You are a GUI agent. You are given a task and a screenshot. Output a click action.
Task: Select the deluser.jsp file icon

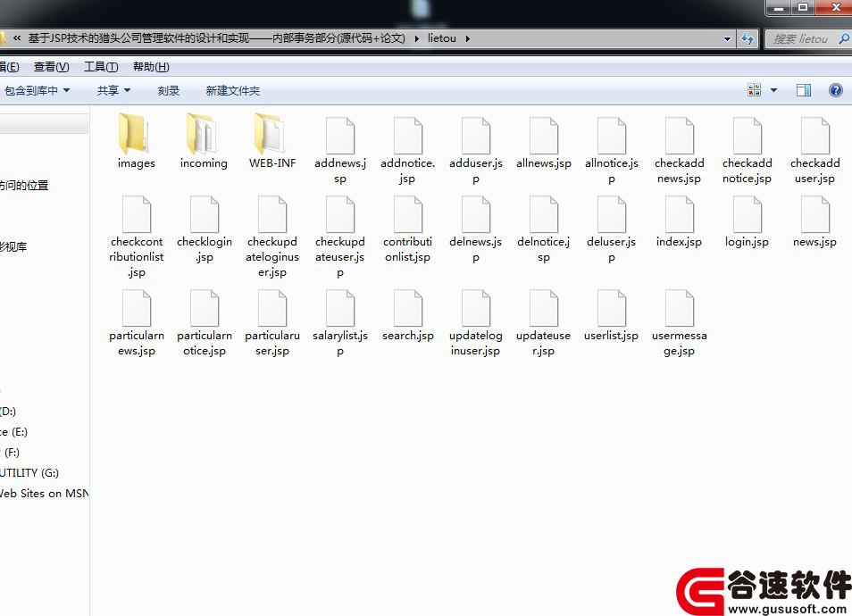[x=612, y=214]
